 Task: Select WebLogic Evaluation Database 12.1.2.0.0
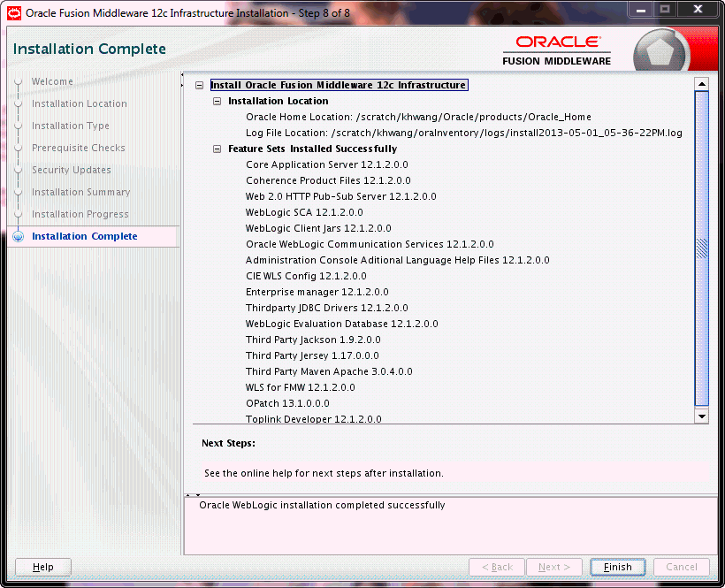point(341,324)
